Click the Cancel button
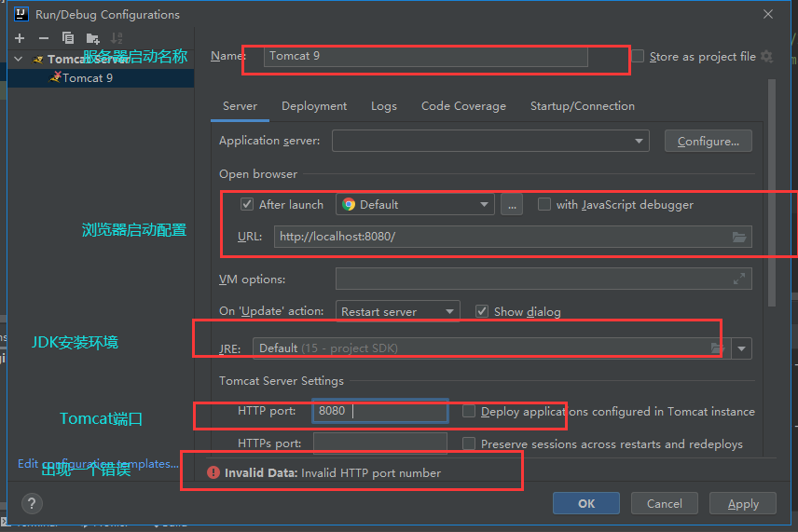The height and width of the screenshot is (532, 798). 664,503
